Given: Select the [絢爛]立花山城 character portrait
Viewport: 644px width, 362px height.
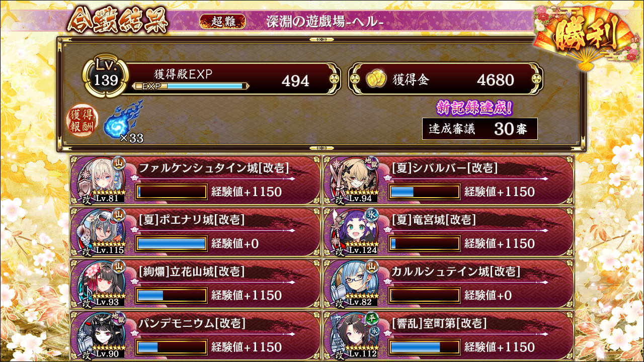Looking at the screenshot, I should [102, 283].
